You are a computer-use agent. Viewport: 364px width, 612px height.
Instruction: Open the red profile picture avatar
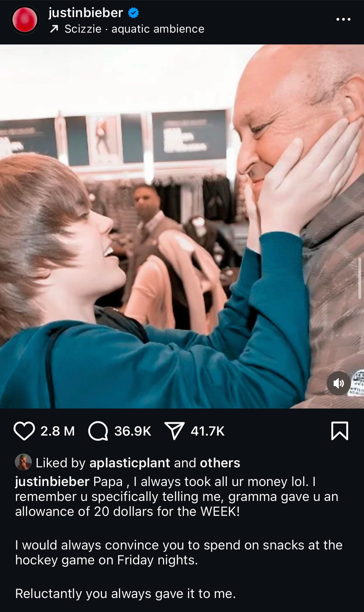click(x=25, y=20)
